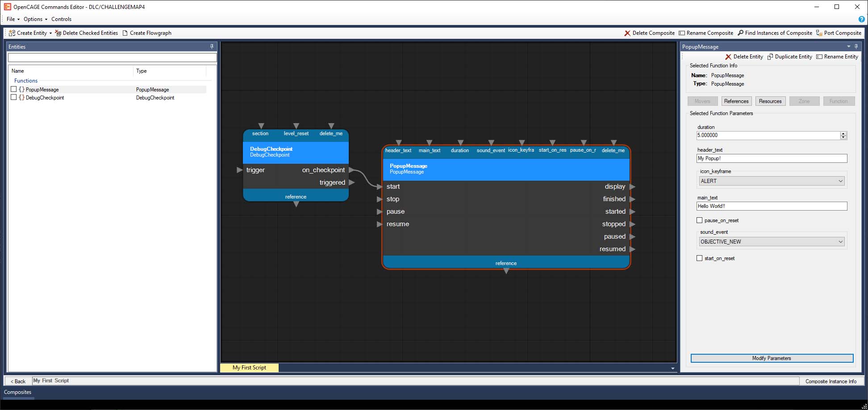868x410 pixels.
Task: Click the Modify Parameters button
Action: [772, 358]
